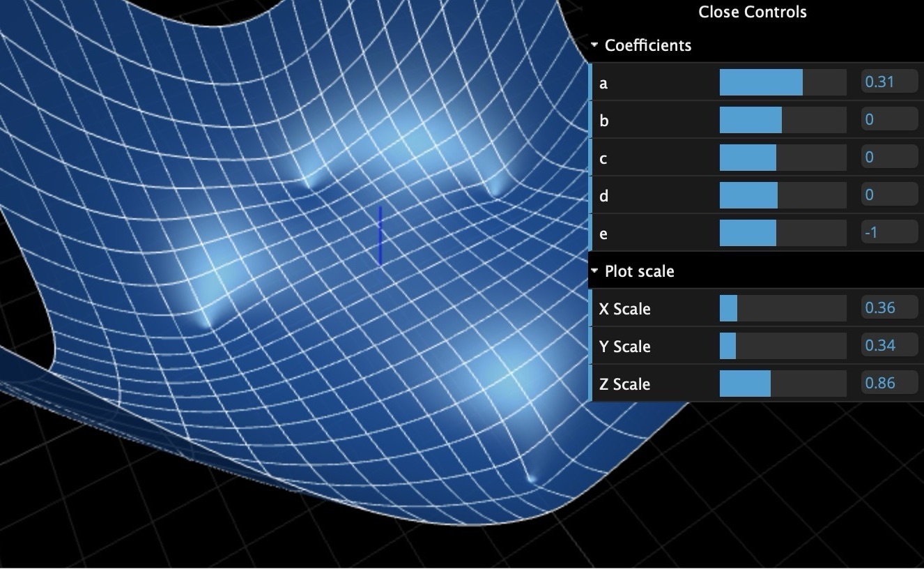Click the coefficient c slider bar
This screenshot has width=924, height=569.
tap(783, 158)
